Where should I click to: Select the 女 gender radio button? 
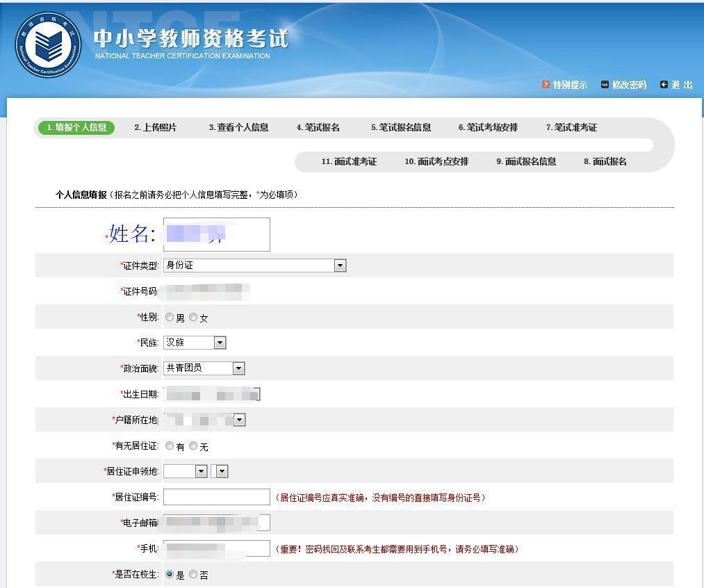click(193, 316)
